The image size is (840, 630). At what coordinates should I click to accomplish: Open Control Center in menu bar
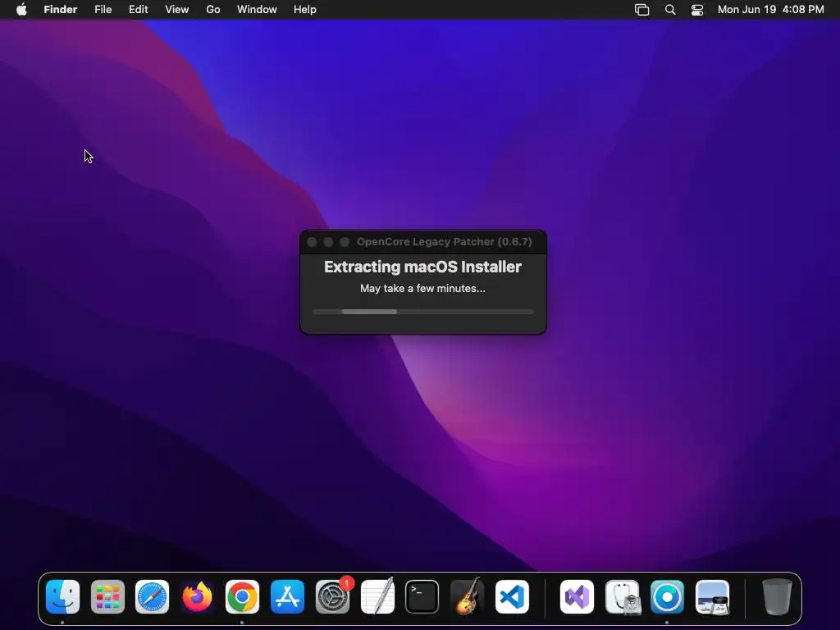697,10
